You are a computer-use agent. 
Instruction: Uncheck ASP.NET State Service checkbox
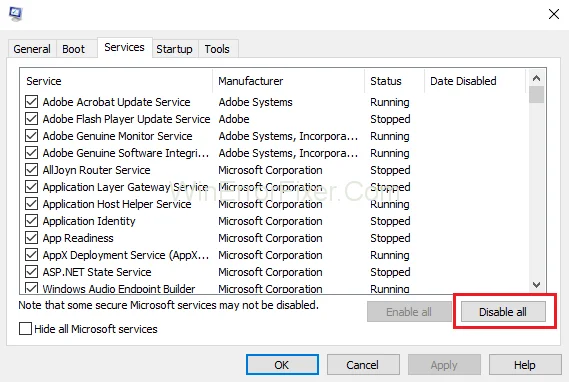32,272
